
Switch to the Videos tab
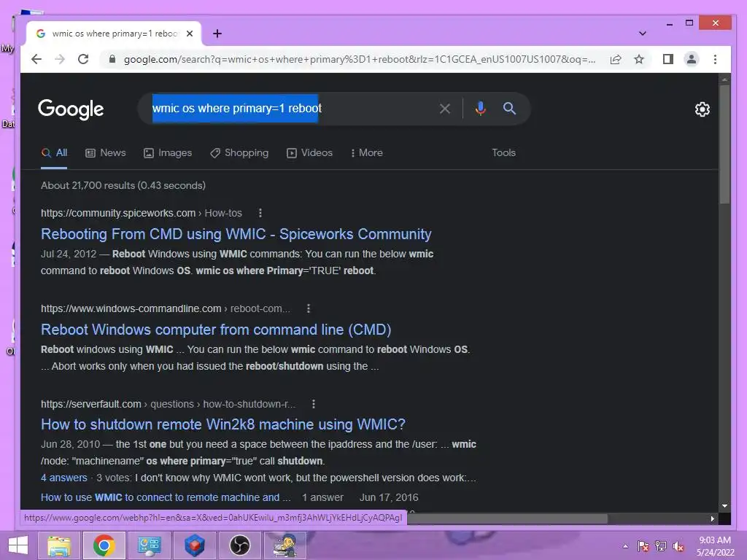pos(309,153)
